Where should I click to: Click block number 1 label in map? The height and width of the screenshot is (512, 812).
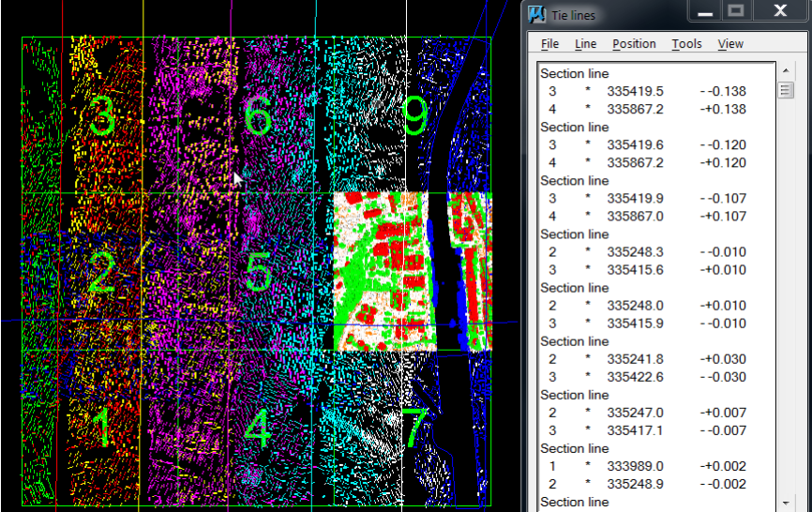pyautogui.click(x=102, y=428)
